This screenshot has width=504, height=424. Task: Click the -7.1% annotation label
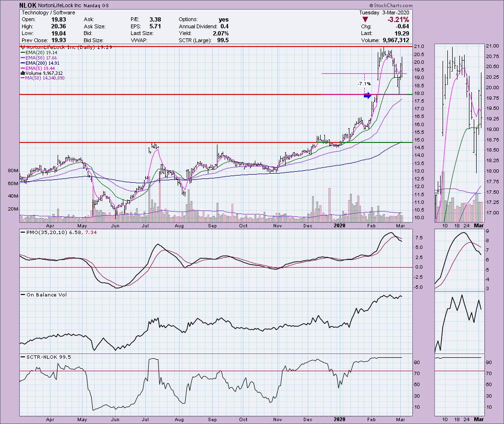pos(364,84)
